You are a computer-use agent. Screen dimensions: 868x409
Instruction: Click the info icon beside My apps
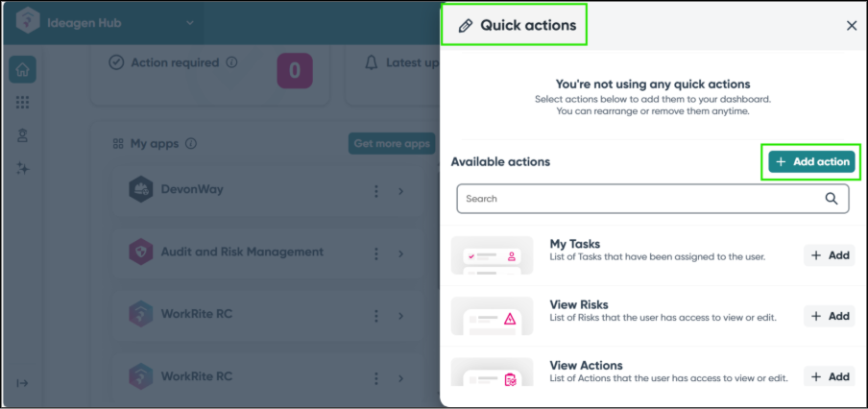point(190,144)
